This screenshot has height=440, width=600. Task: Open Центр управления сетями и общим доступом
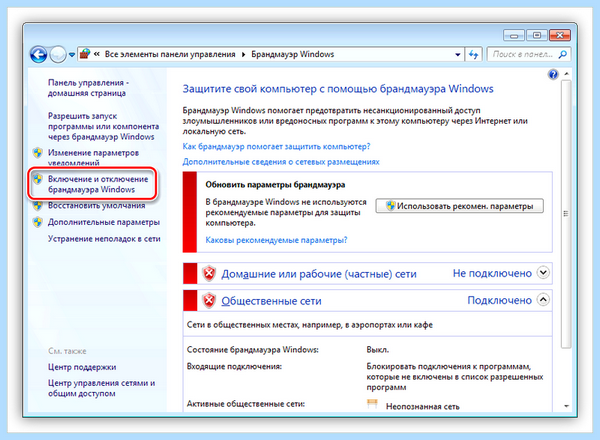pos(101,388)
